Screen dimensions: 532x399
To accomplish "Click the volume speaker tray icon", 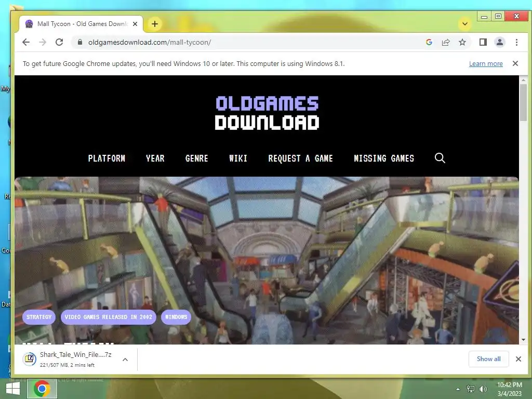I will [483, 389].
